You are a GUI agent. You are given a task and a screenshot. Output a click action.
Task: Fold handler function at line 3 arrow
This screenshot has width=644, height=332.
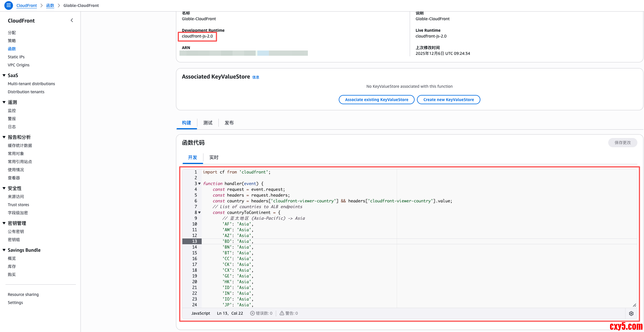[199, 184]
